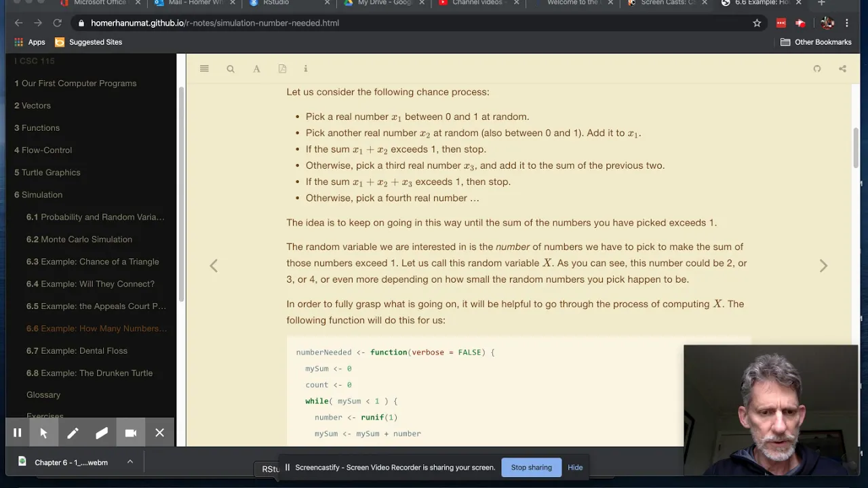Close the Microsoft Office tab
This screenshot has height=488, width=868.
coord(138,3)
